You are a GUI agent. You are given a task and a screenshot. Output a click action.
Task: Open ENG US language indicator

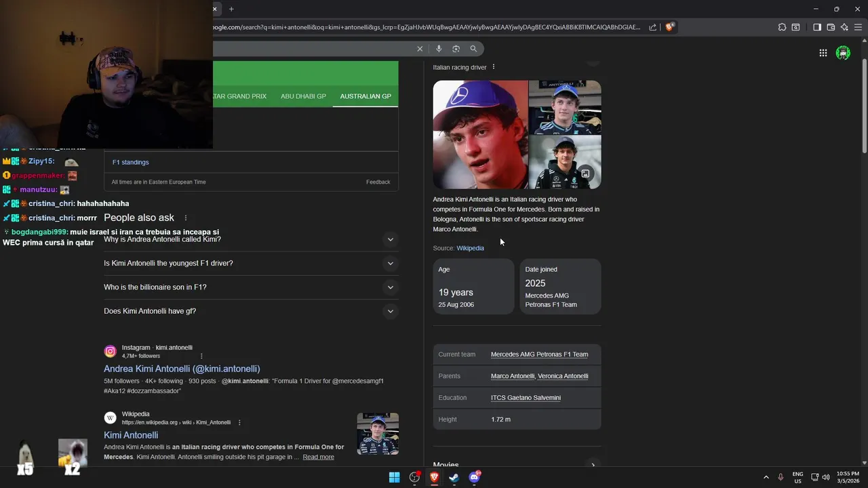(x=797, y=477)
